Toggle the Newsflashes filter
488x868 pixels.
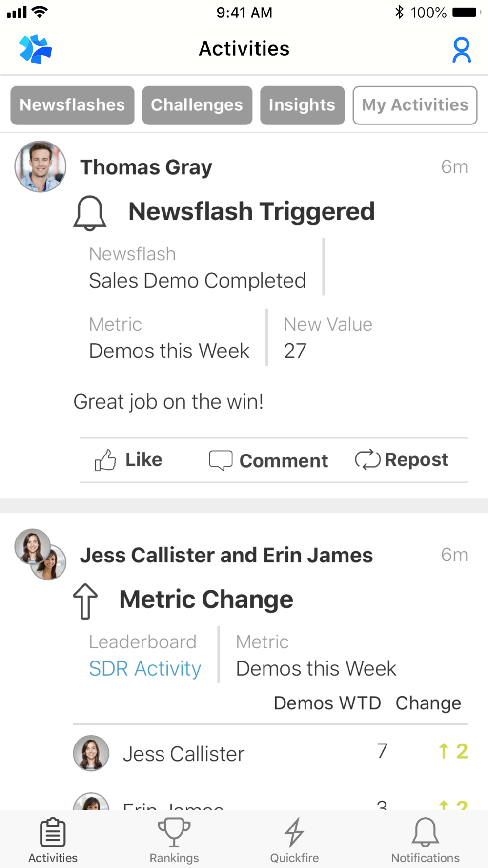(72, 105)
